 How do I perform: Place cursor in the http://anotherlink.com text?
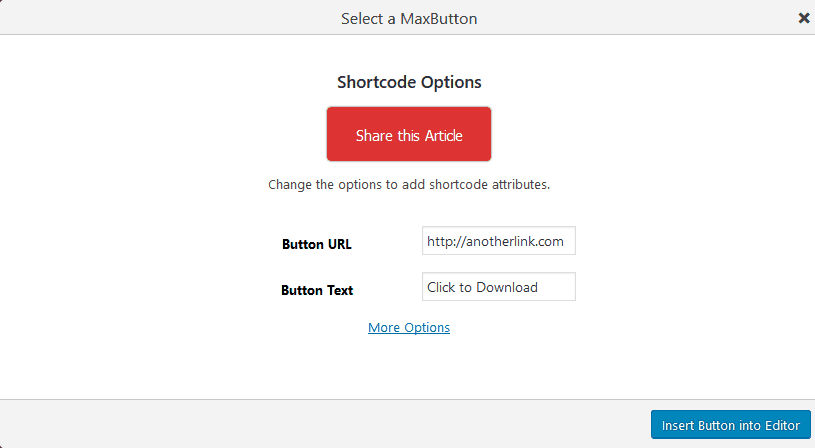point(495,241)
